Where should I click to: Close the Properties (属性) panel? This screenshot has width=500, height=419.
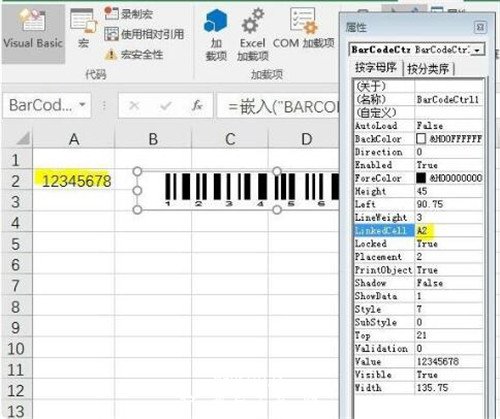[x=480, y=27]
